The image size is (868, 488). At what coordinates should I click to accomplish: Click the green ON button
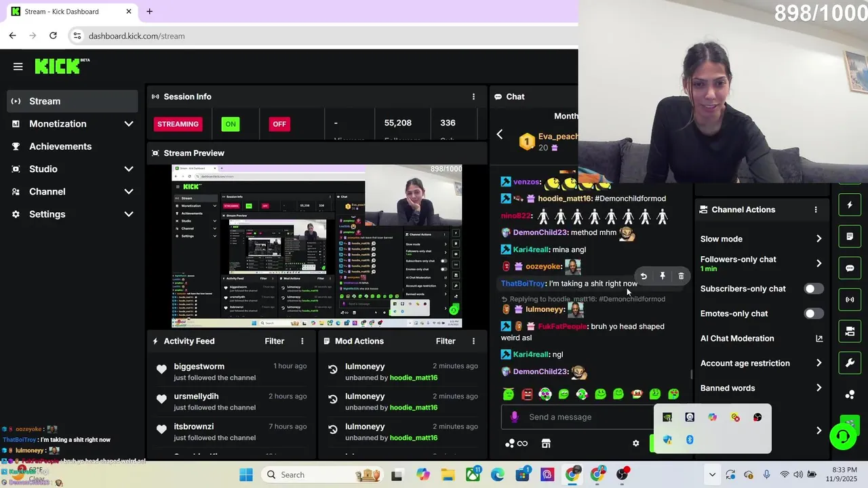click(x=231, y=124)
